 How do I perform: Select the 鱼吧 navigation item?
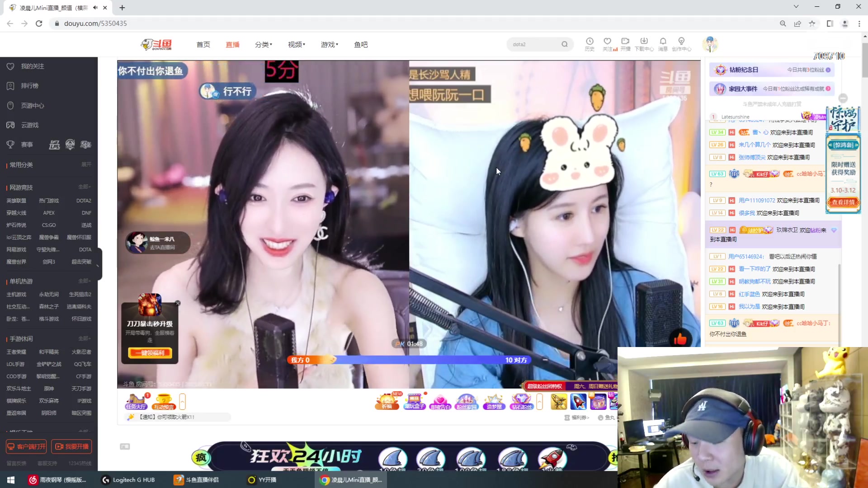pos(361,44)
